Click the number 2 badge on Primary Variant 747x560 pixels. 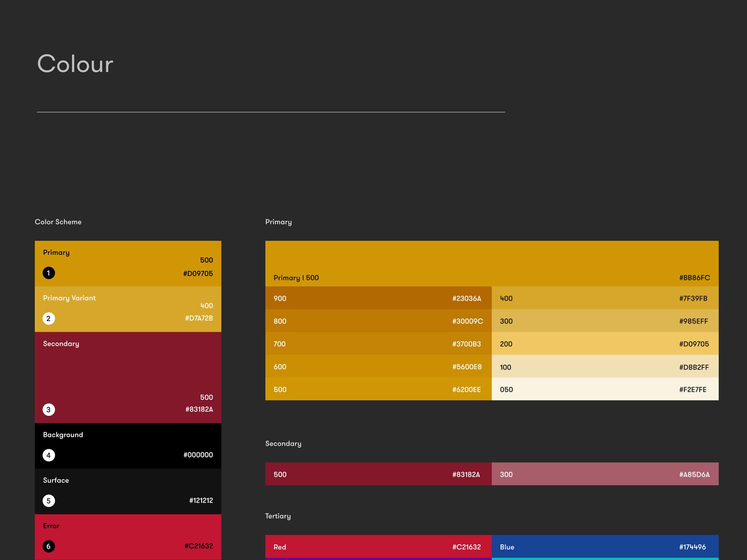49,319
